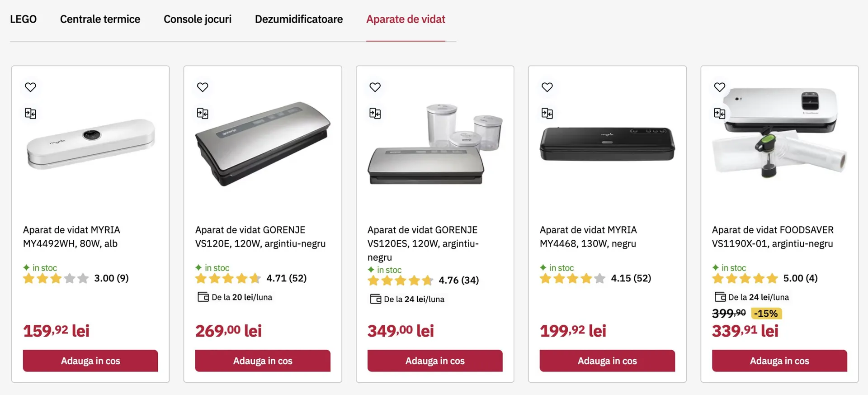Open the Centrale termice tab
The image size is (868, 395).
pos(100,19)
